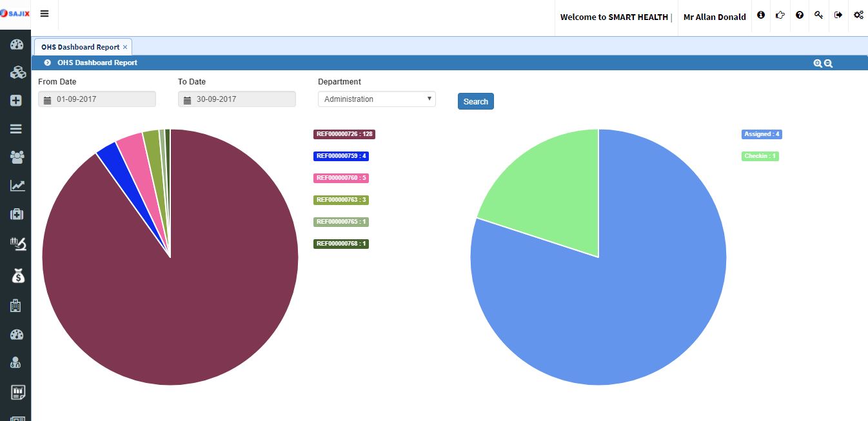Image resolution: width=868 pixels, height=421 pixels.
Task: Click the logout arrow icon
Action: click(838, 15)
